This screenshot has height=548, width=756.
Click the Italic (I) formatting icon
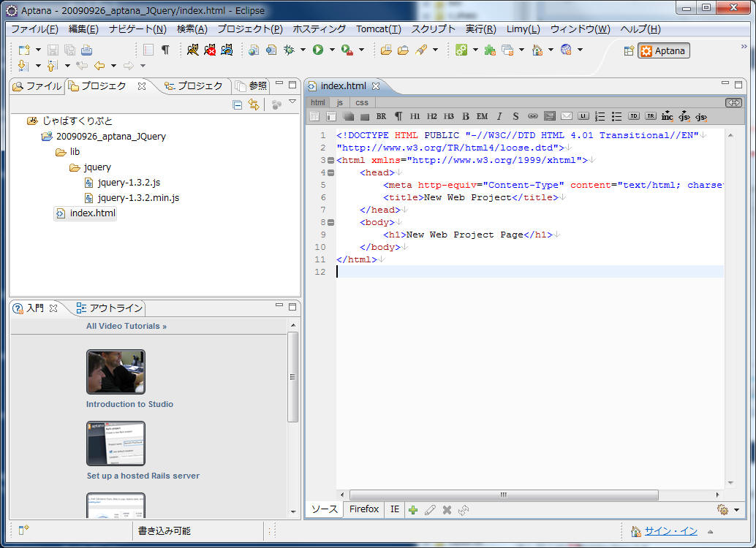point(499,116)
